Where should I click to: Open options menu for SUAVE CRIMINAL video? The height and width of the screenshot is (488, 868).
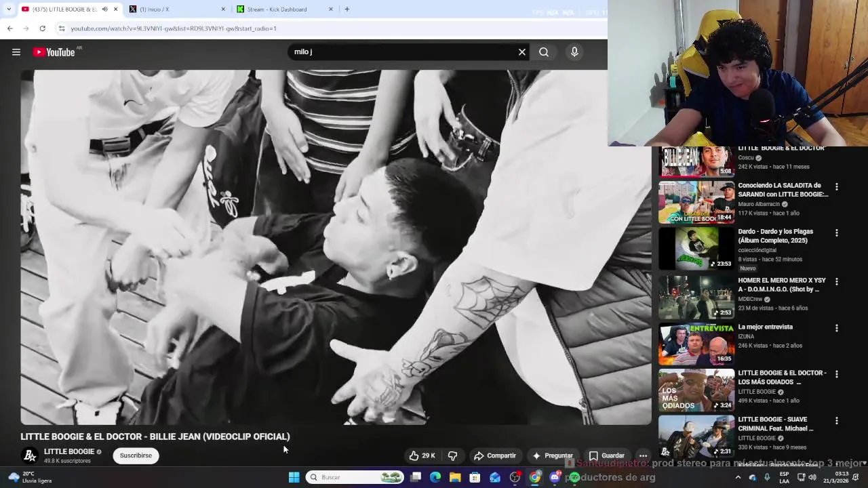836,421
